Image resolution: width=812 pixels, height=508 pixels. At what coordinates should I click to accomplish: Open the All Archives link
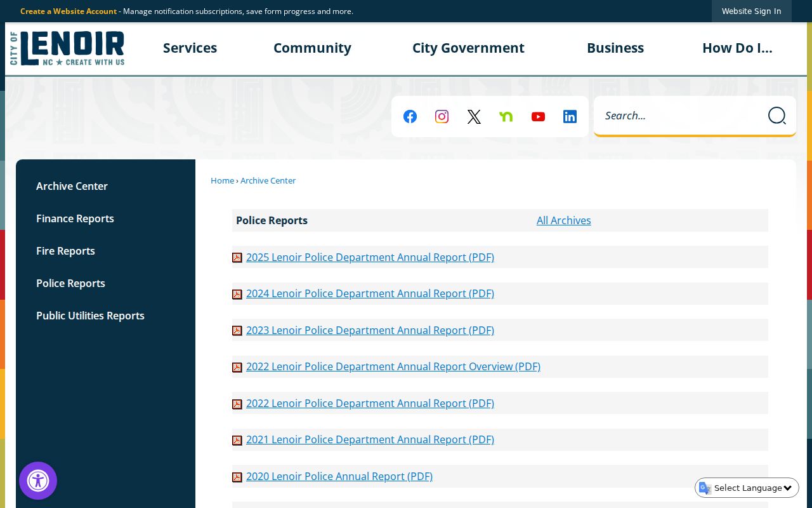[563, 220]
